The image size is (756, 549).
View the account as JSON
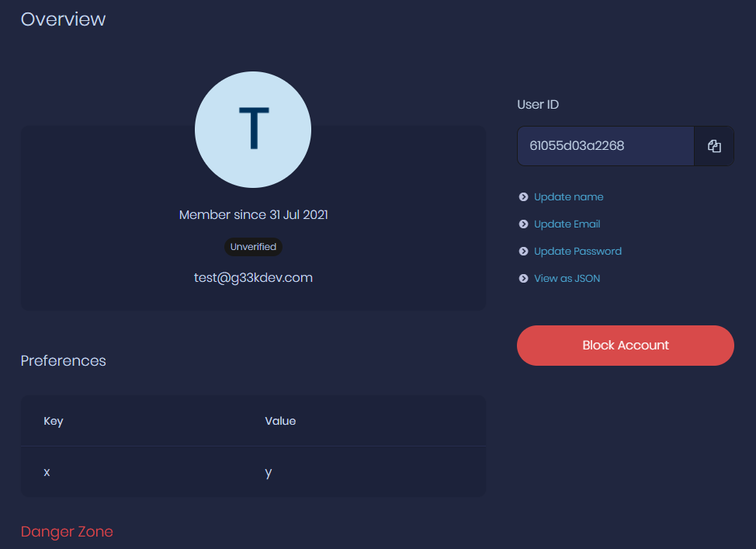[565, 278]
